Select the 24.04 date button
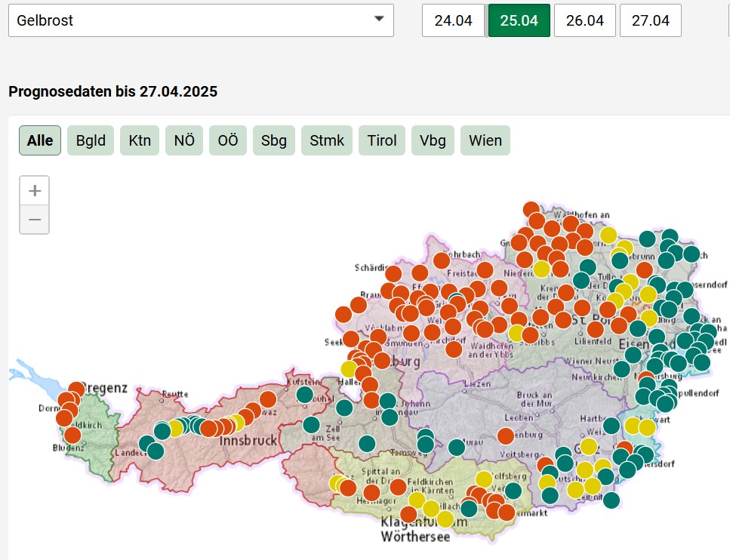The image size is (730, 560). coord(453,20)
